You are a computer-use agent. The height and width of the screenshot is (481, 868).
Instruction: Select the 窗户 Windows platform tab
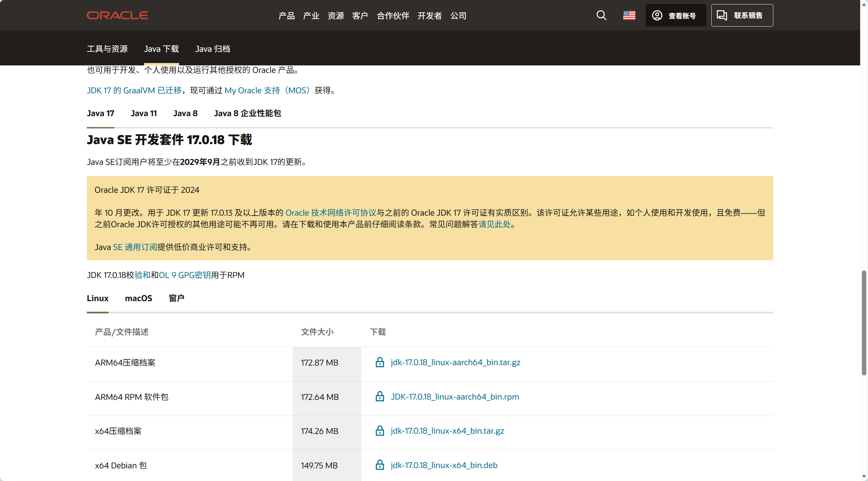point(176,298)
